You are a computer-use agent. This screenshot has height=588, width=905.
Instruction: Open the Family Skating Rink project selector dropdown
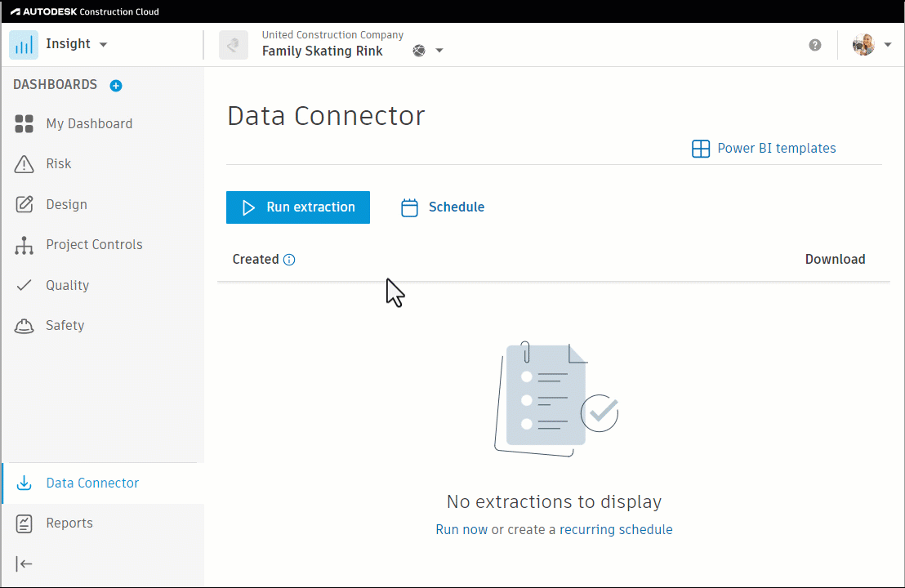(x=439, y=50)
